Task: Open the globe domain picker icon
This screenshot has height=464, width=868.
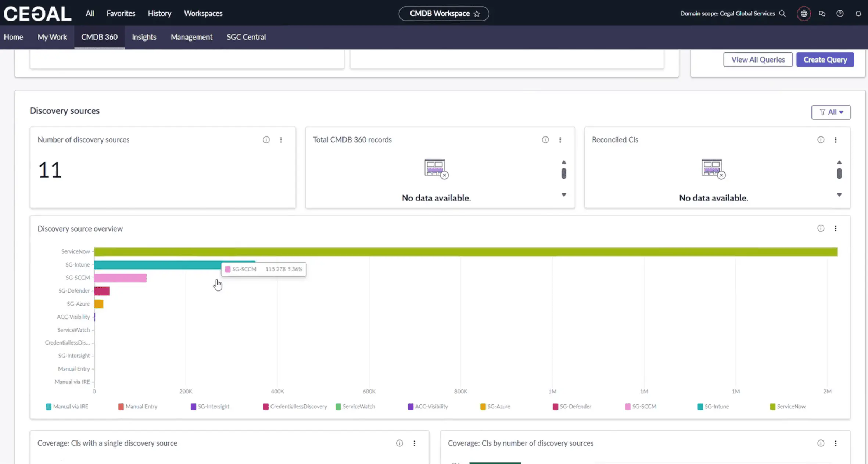Action: [804, 14]
